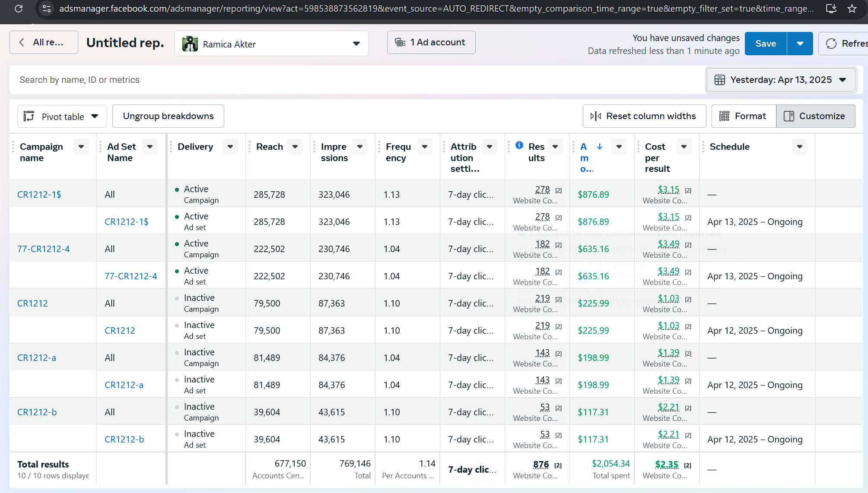Click the Results column info icon

519,145
